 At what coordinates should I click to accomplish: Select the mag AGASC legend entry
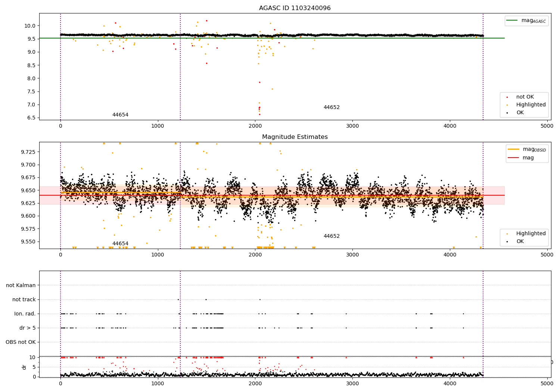(x=526, y=21)
